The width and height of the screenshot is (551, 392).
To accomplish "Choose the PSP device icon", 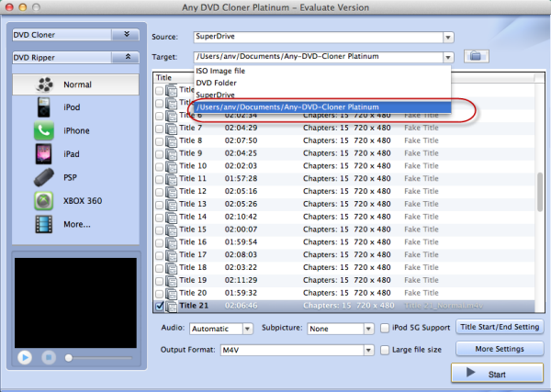I will (x=44, y=177).
